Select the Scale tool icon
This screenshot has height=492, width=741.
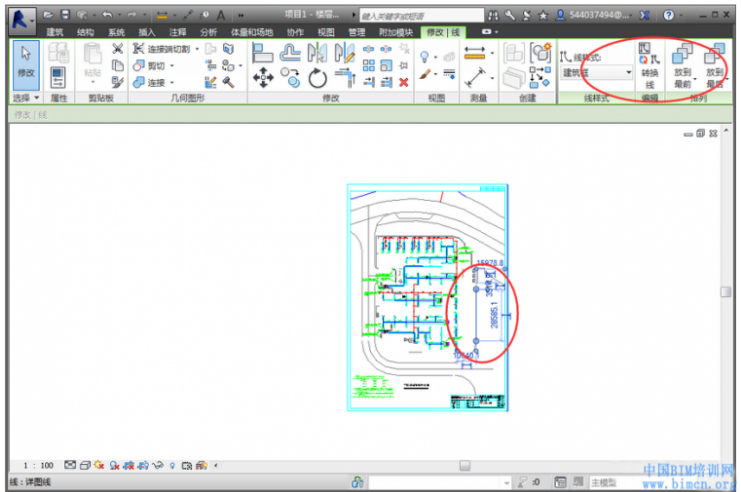386,65
